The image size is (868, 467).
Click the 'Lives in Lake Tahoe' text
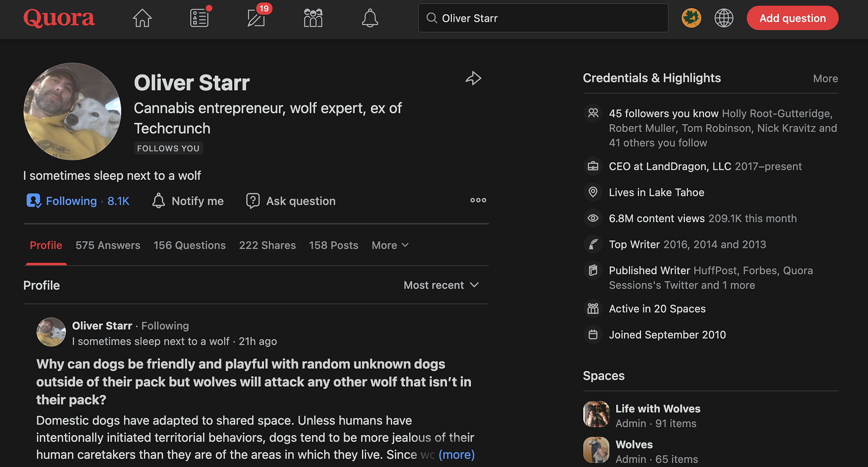coord(656,192)
